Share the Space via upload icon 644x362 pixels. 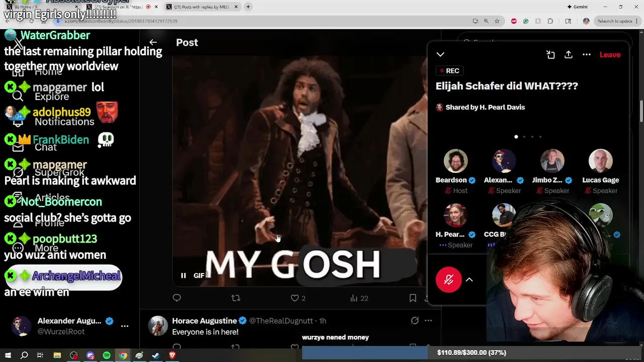pos(569,54)
